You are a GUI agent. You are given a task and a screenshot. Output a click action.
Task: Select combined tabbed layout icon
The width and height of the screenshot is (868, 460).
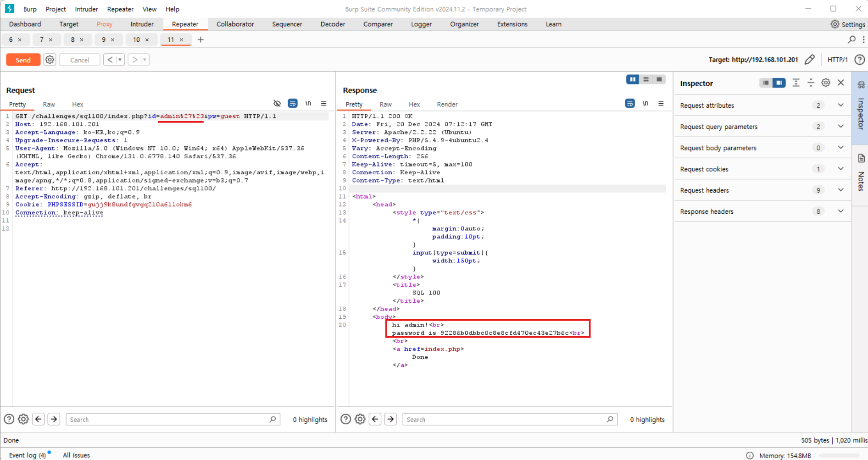(x=659, y=79)
